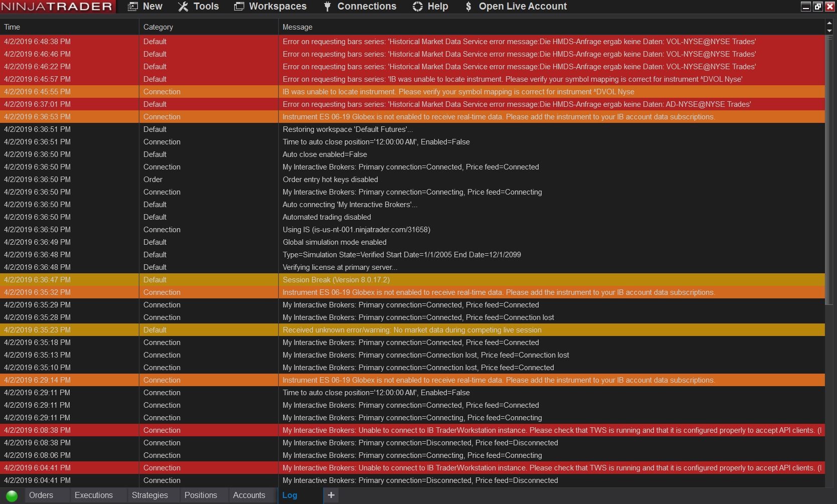The image size is (837, 504).
Task: Select the 6:48:38 PM error row
Action: tap(412, 42)
